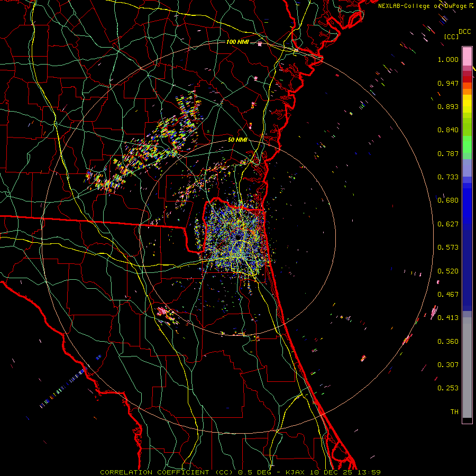This screenshot has width=476, height=476.
Task: Click the CORRELATION COEFFICIENT (CC) caption text
Action: click(167, 472)
